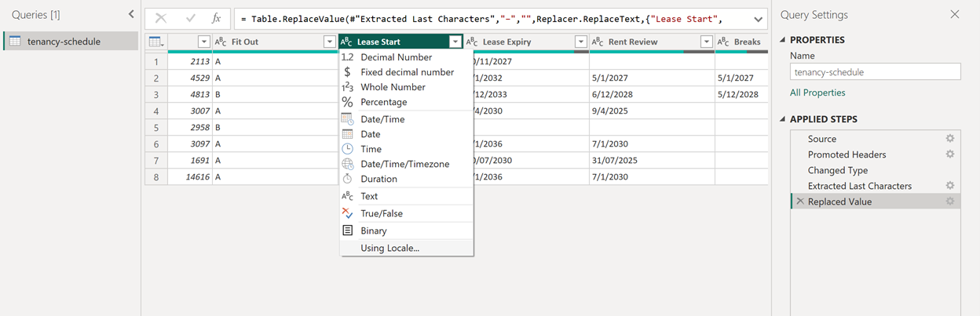Open the Lease Start column filter dropdown
The width and height of the screenshot is (980, 316).
point(455,42)
